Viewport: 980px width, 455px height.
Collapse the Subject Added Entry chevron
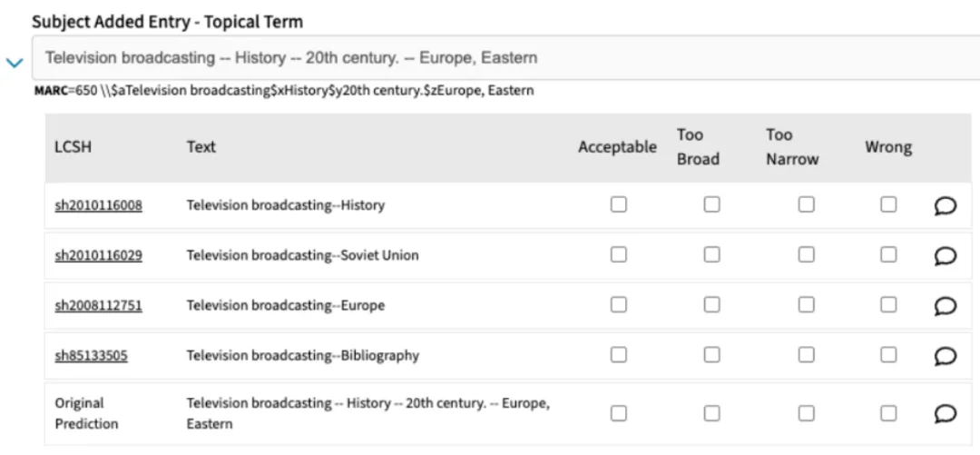(15, 63)
